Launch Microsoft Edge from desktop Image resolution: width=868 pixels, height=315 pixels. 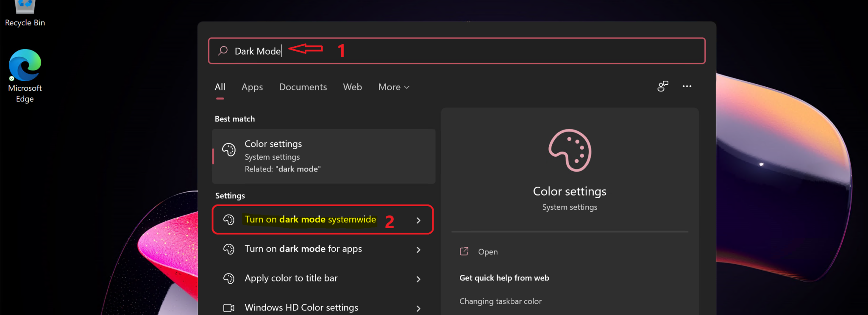[25, 76]
